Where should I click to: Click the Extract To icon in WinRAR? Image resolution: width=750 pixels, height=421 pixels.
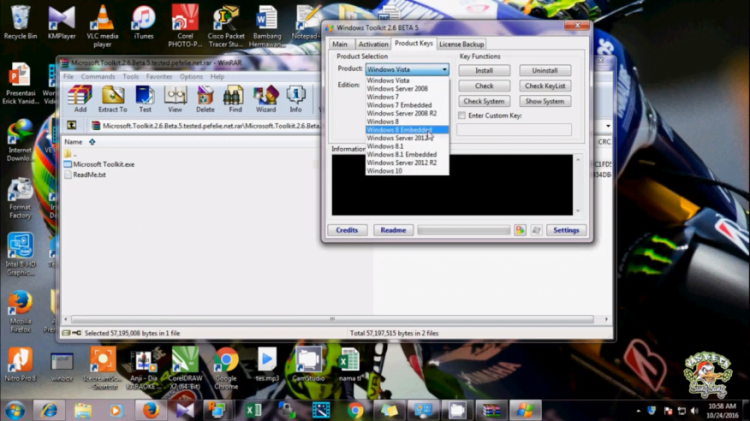coord(113,99)
